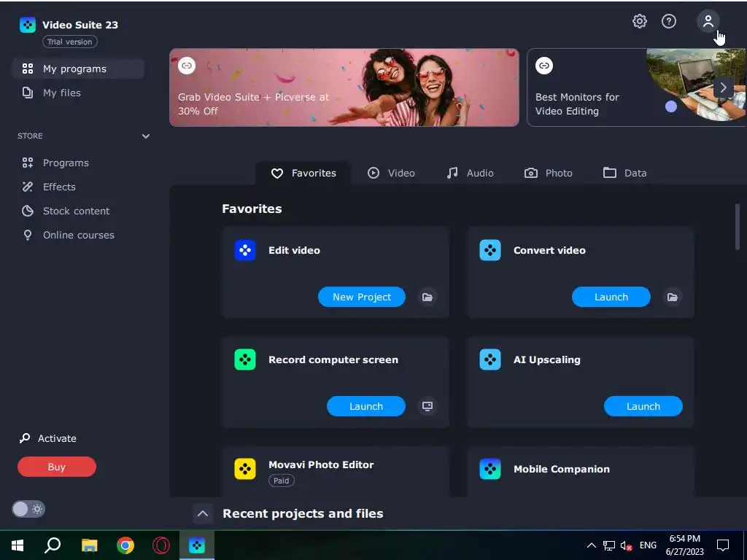
Task: Click the screen icon beside Record Launch
Action: [x=427, y=406]
